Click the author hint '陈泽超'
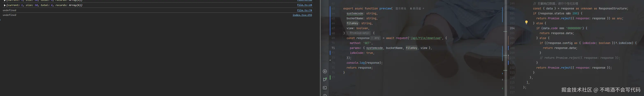The width and height of the screenshot is (644, 96). pos(417,8)
